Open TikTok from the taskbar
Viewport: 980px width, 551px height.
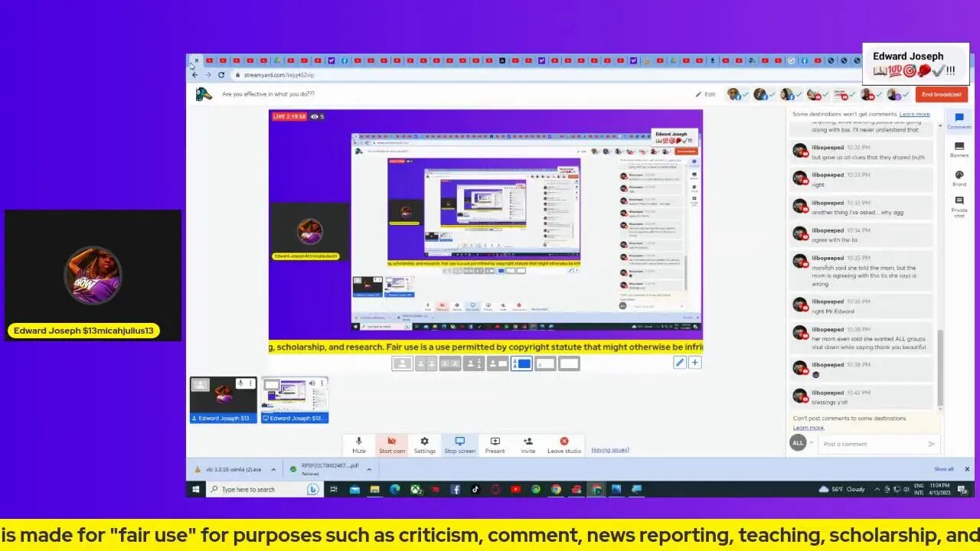click(x=475, y=490)
